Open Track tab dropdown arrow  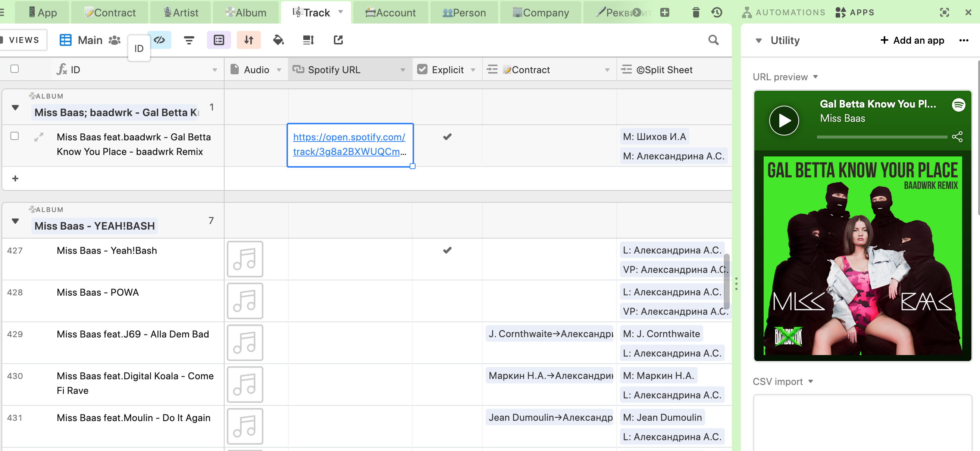pyautogui.click(x=341, y=12)
